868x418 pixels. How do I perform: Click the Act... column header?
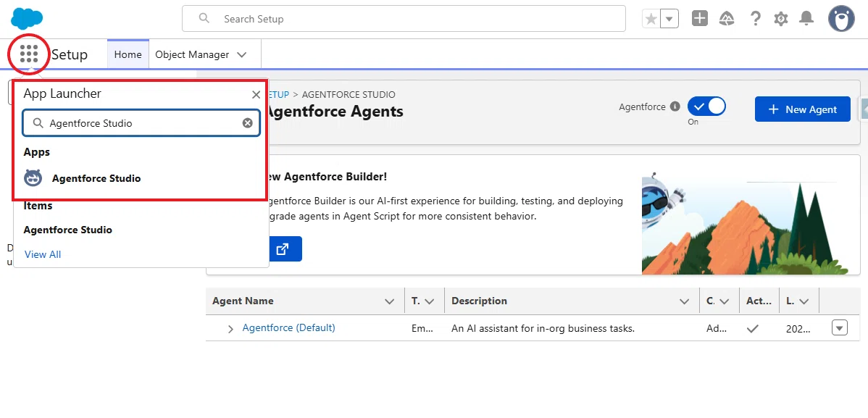coord(759,301)
